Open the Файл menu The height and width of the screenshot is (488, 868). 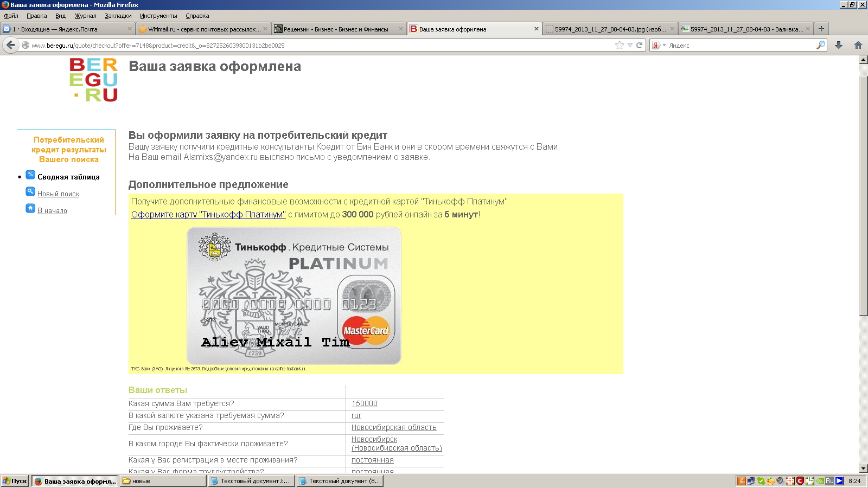[11, 16]
